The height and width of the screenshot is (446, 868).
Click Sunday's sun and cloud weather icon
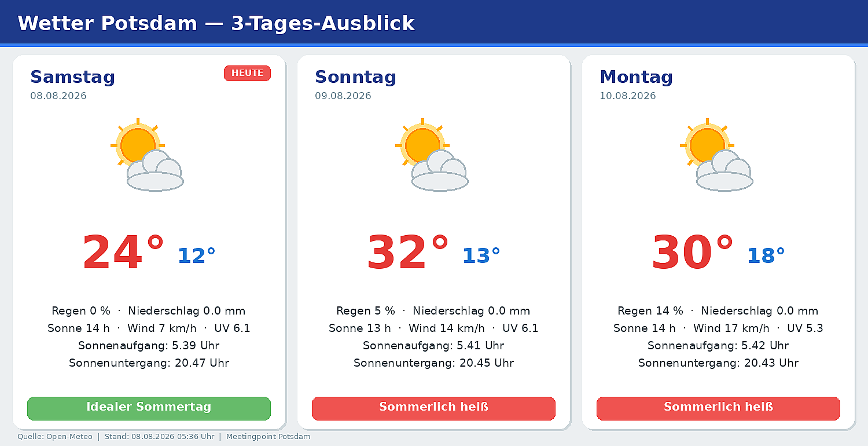(x=432, y=155)
